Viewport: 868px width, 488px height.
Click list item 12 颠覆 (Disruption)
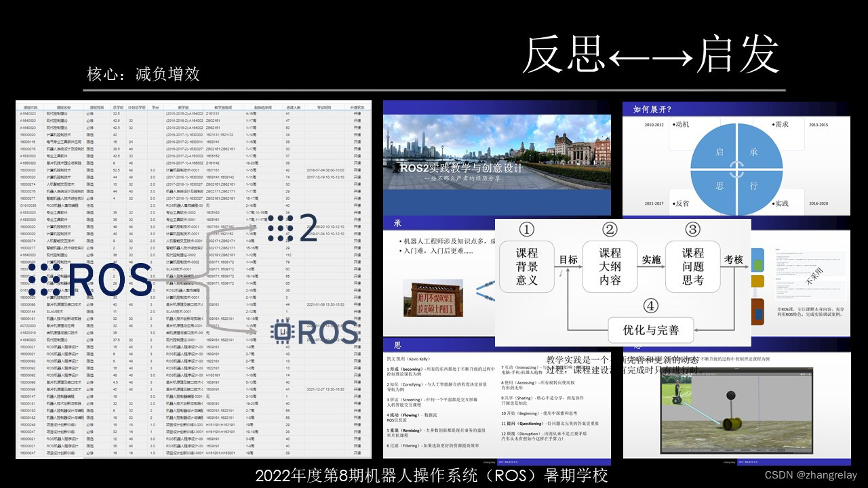click(x=545, y=436)
